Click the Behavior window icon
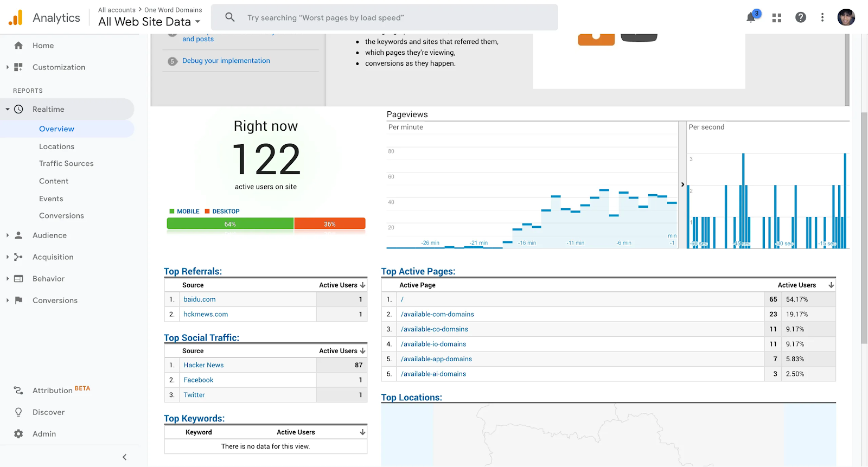This screenshot has height=467, width=868. point(18,279)
